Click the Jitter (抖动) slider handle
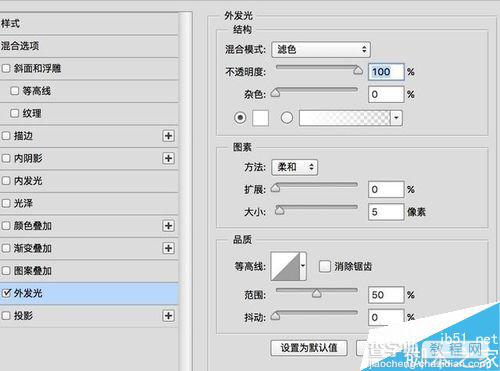Viewport: 500px width, 371px height. pos(275,316)
